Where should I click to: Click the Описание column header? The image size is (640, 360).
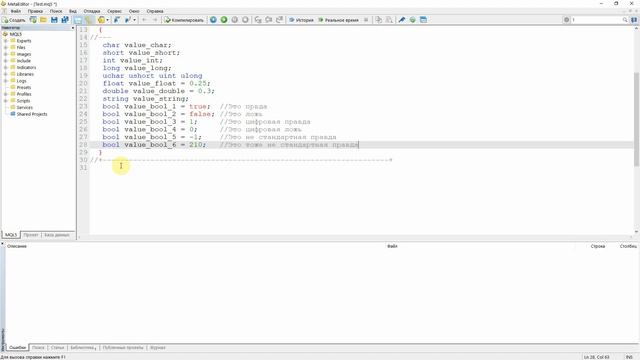[17, 246]
